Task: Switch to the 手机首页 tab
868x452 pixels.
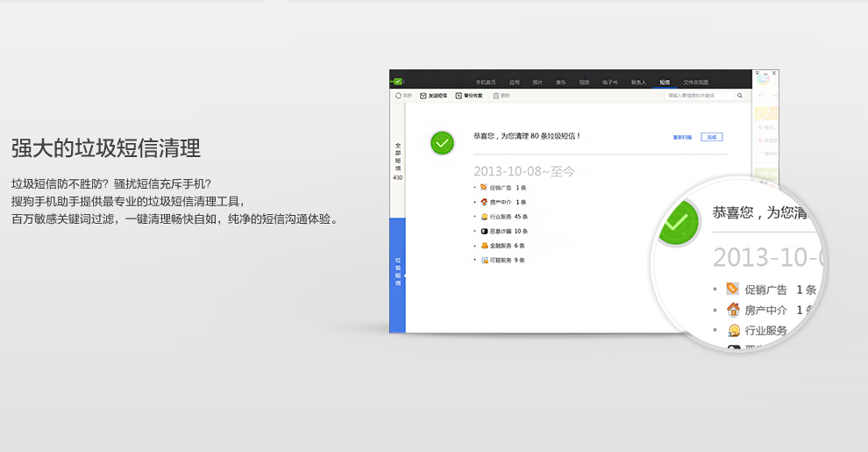Action: point(486,82)
